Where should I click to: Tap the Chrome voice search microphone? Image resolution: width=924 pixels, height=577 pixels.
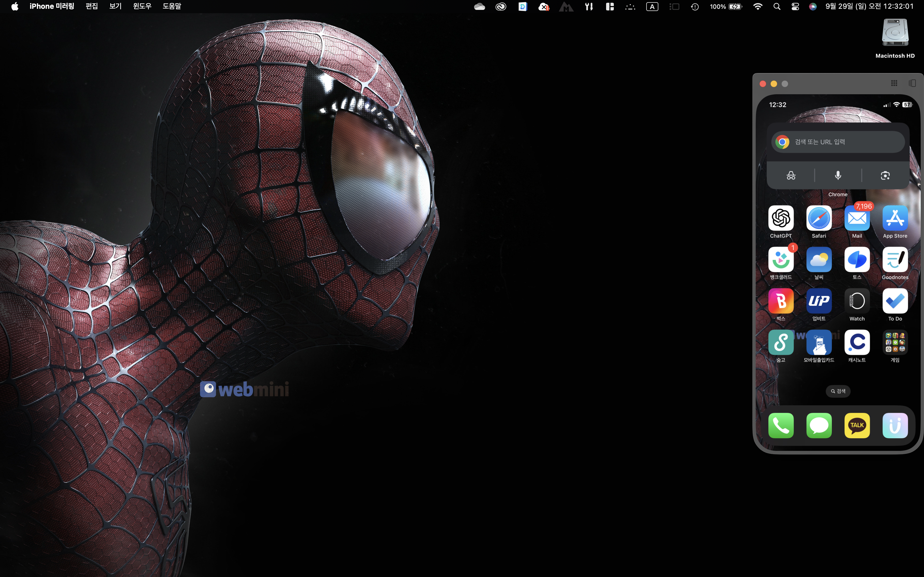click(x=838, y=176)
